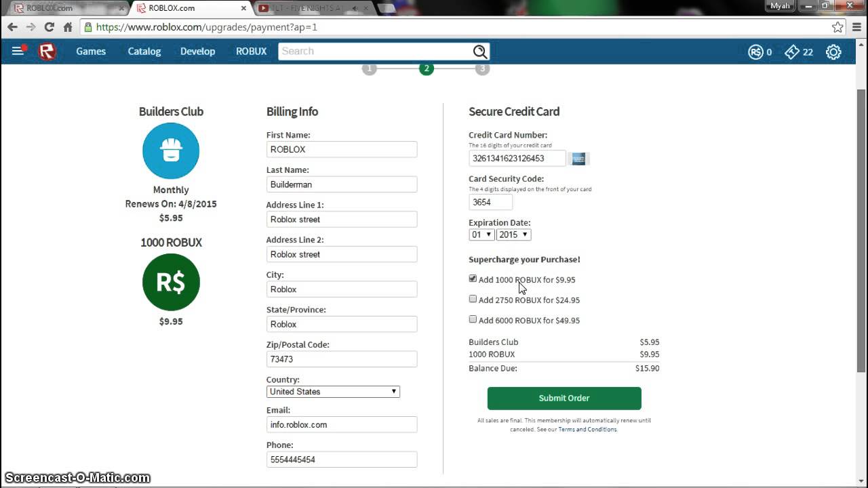868x488 pixels.
Task: Check Add 2750 ROBUX for $24.95
Action: (473, 299)
